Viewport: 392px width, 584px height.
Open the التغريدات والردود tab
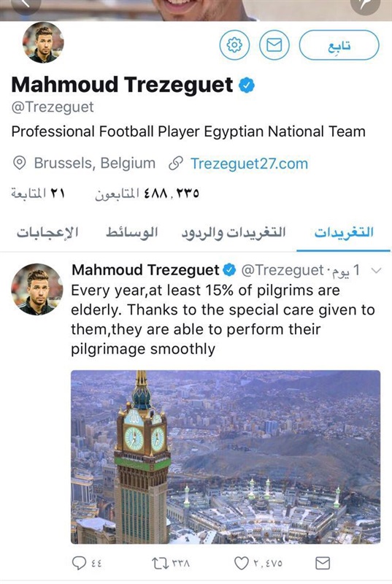pos(234,232)
